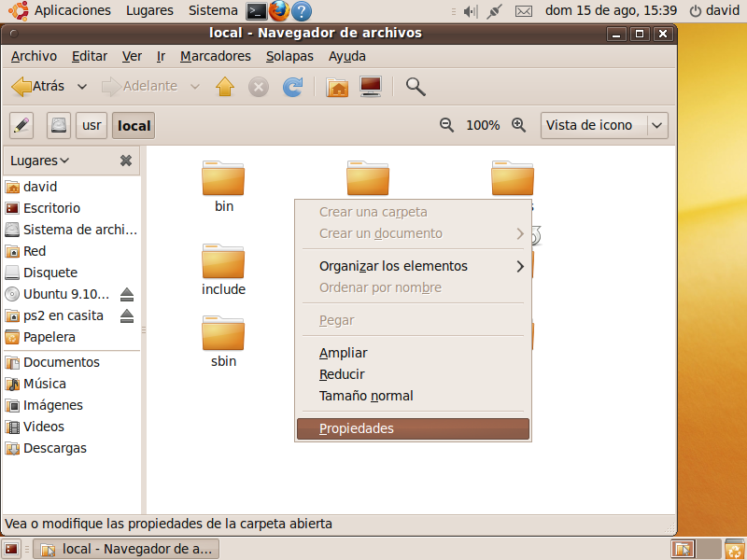Screen dimensions: 747x560
Task: Click the Computer icon in toolbar
Action: (x=371, y=87)
